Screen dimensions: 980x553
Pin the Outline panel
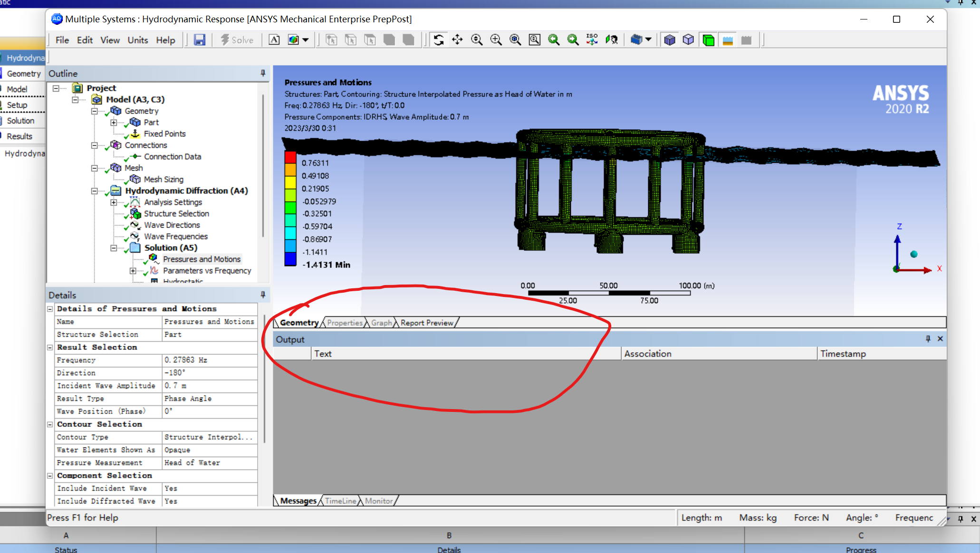click(263, 73)
